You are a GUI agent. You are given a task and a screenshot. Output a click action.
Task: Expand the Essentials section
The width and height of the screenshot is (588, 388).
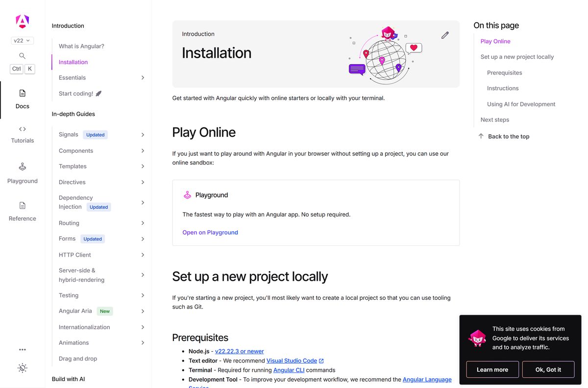tap(143, 78)
